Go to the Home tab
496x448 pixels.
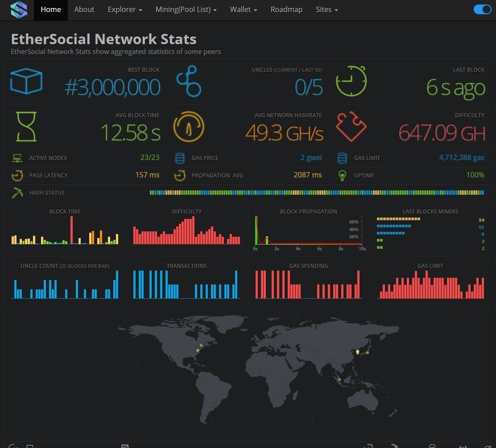tap(51, 9)
